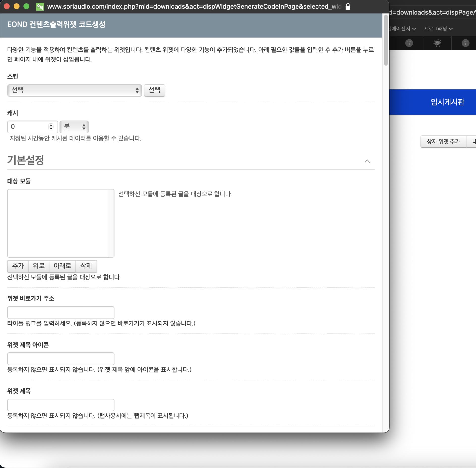Click the 위로 button
The width and height of the screenshot is (476, 468).
tap(39, 266)
